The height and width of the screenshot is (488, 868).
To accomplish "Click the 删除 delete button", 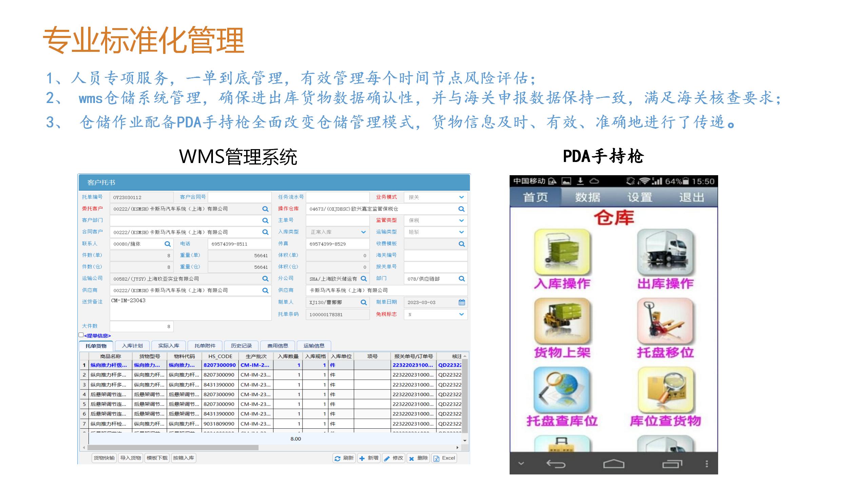I will pyautogui.click(x=418, y=458).
